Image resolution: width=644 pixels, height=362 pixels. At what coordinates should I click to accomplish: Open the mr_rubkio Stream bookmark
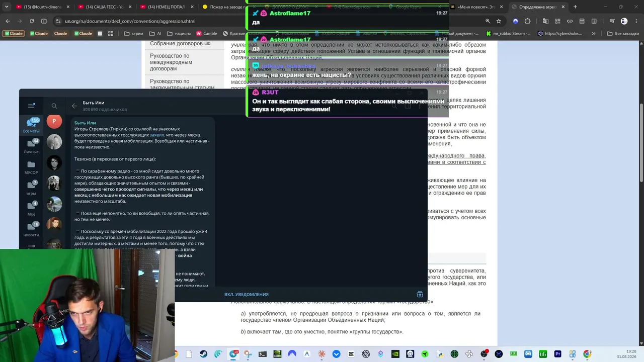507,34
